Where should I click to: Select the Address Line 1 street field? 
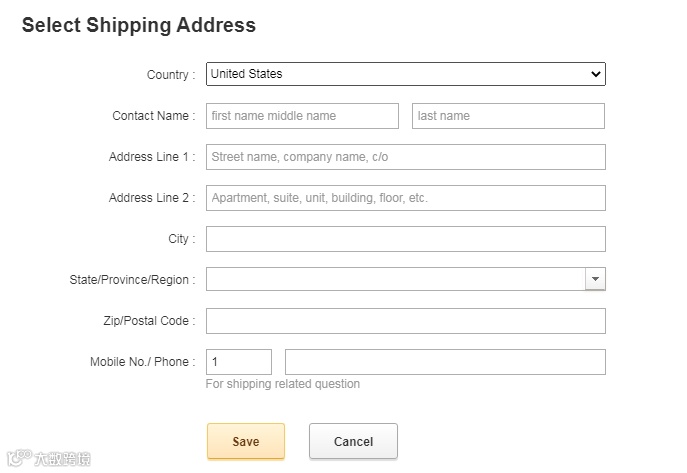[x=405, y=157]
